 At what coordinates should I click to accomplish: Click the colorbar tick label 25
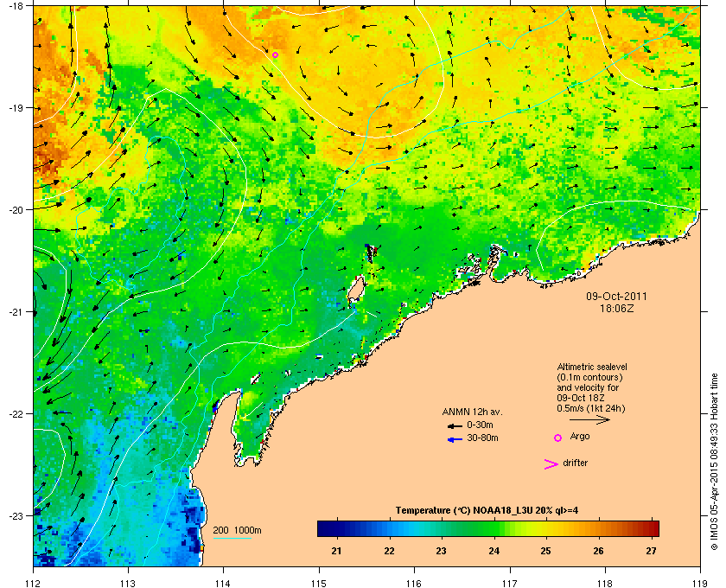tap(546, 551)
